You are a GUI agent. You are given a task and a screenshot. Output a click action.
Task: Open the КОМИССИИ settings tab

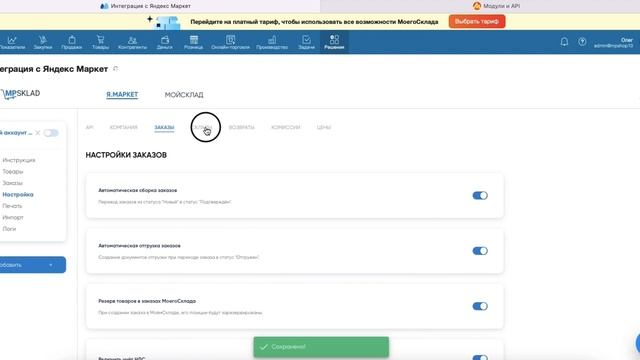click(x=286, y=127)
